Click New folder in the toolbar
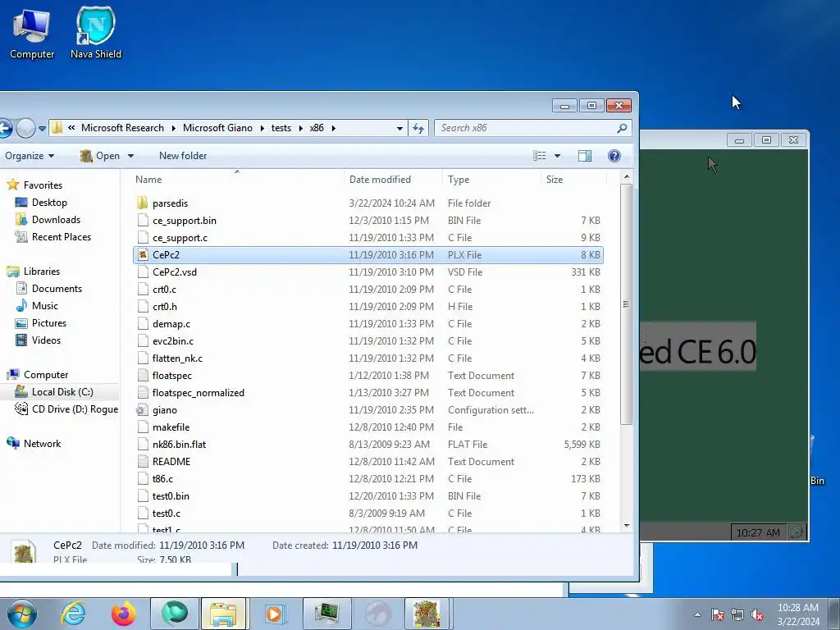This screenshot has height=630, width=840. point(183,156)
